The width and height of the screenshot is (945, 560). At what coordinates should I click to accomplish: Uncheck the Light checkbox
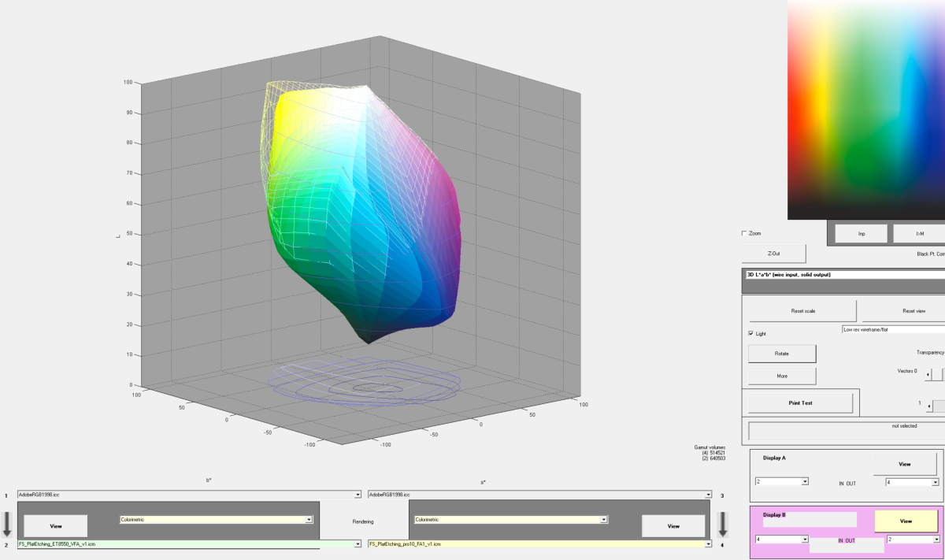[x=751, y=334]
